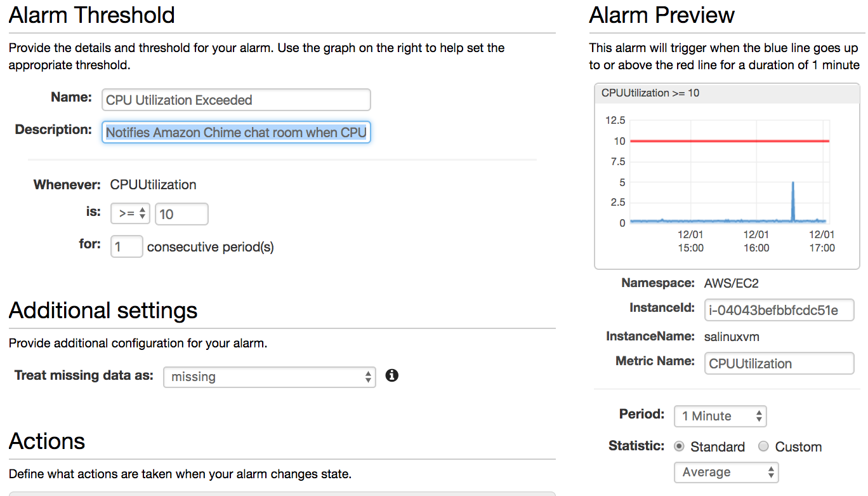Click the consecutive periods input box

126,246
